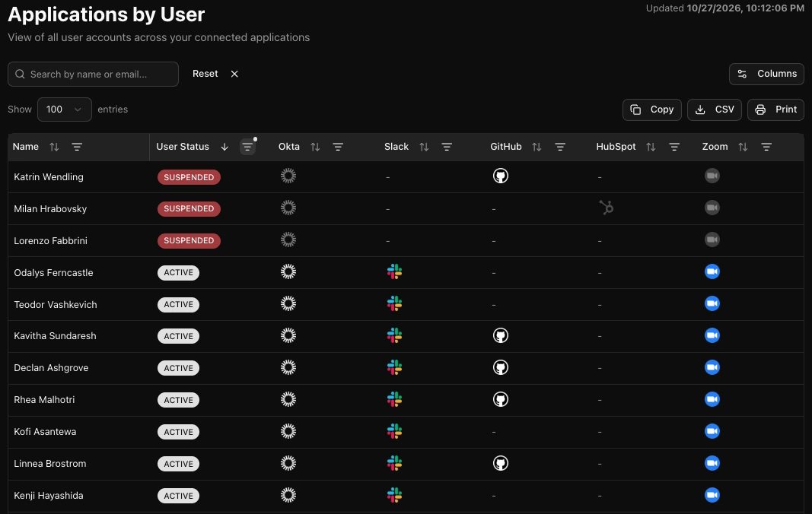Screen dimensions: 812x514
Task: Open the Zoom column filter
Action: (766, 147)
